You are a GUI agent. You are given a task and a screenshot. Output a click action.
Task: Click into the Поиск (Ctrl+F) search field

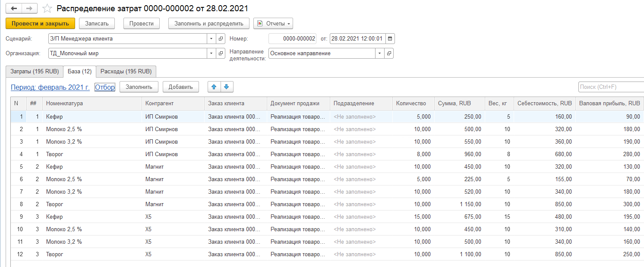click(610, 87)
